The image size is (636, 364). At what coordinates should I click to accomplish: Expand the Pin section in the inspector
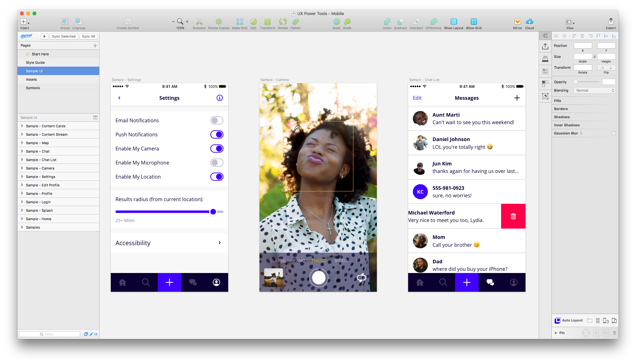pyautogui.click(x=556, y=333)
